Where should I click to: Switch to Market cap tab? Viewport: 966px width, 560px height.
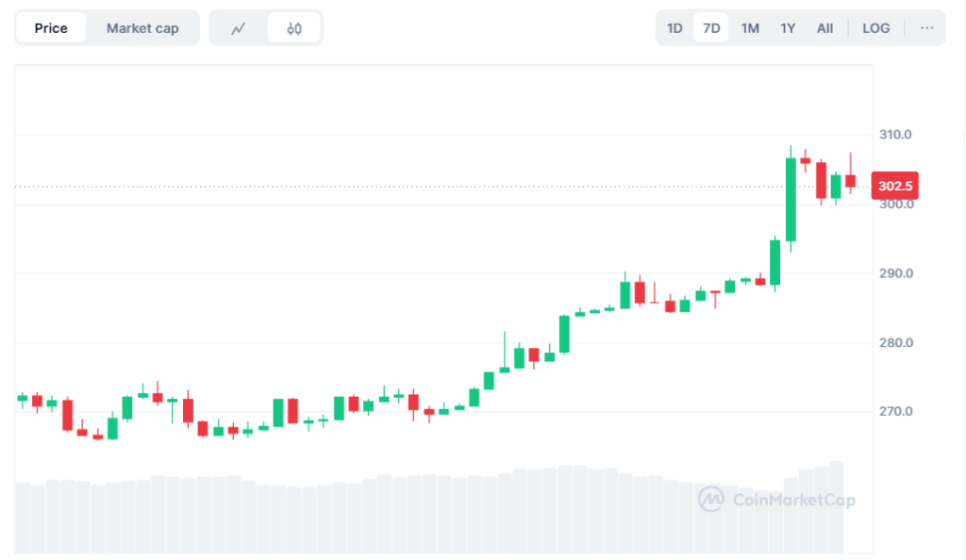point(142,28)
